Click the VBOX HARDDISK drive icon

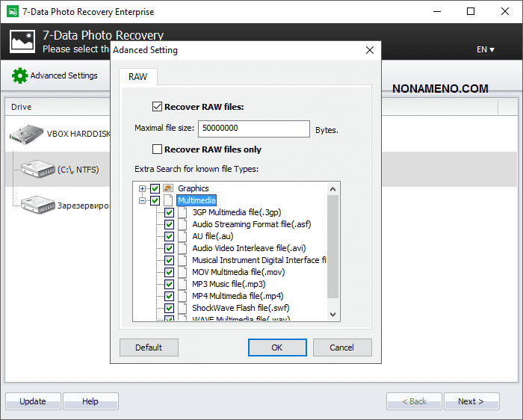tap(27, 135)
